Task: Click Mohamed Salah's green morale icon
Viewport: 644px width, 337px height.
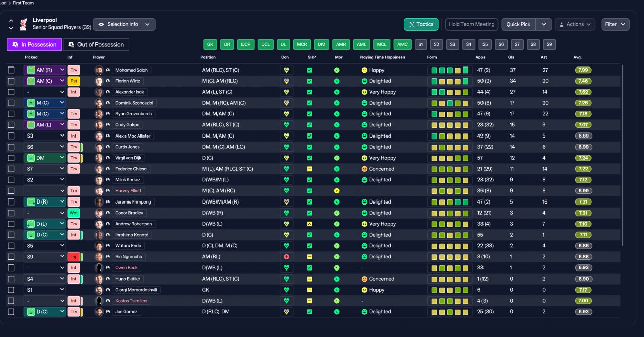Action: click(336, 70)
